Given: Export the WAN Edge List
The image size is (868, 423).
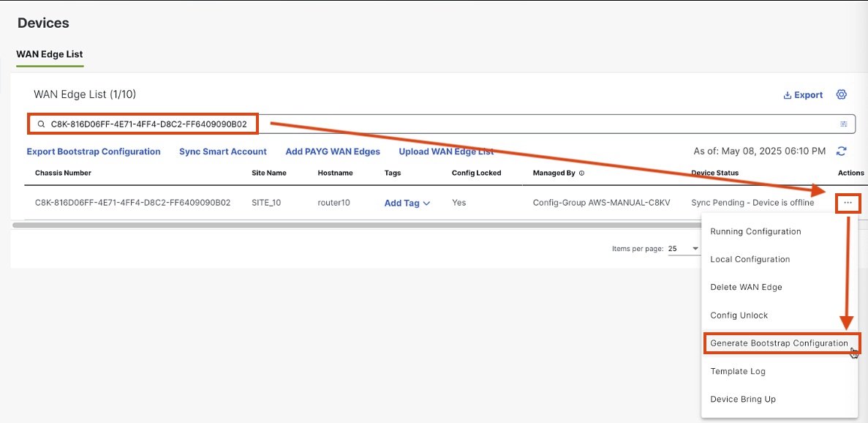Looking at the screenshot, I should click(803, 94).
